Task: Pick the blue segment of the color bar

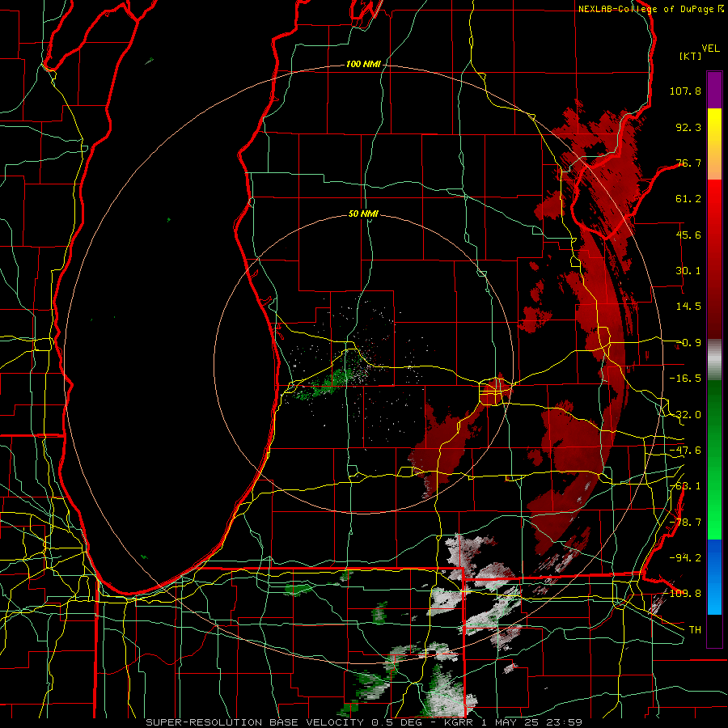Action: (x=714, y=577)
